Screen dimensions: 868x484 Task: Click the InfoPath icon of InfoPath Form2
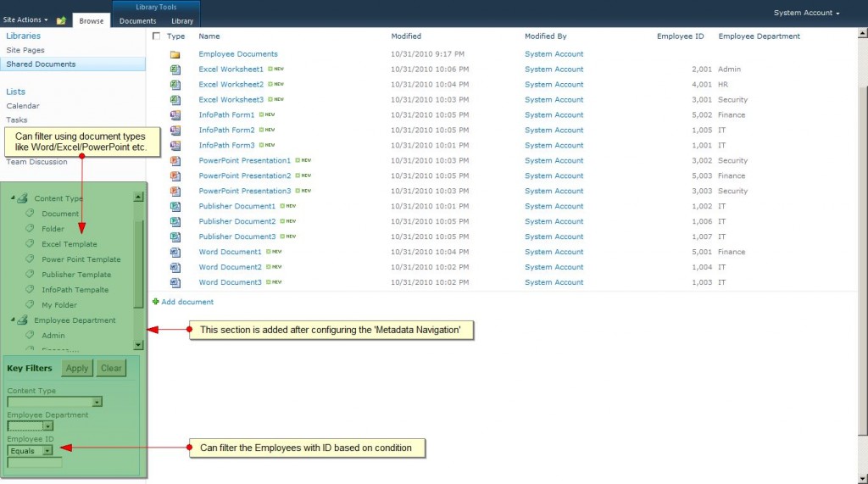click(175, 131)
